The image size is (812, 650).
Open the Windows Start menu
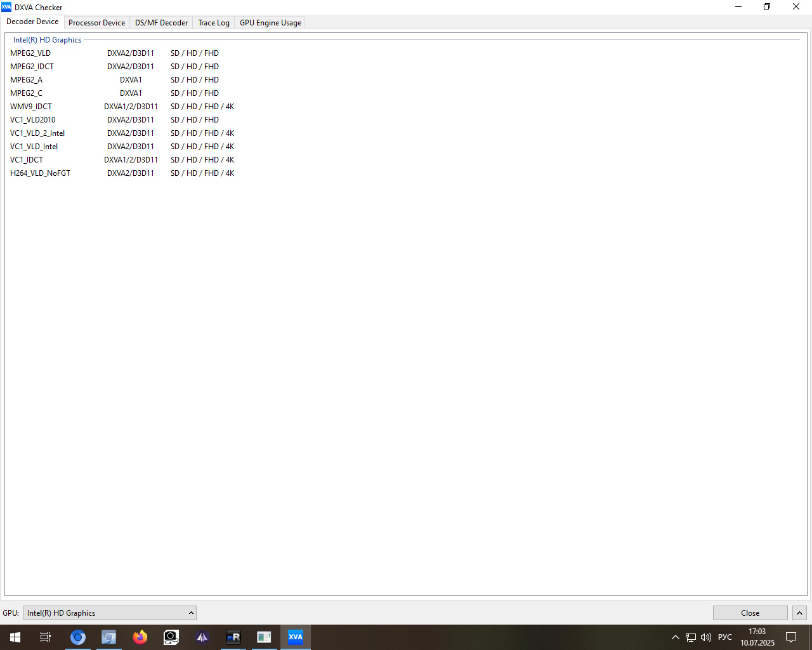click(x=15, y=637)
